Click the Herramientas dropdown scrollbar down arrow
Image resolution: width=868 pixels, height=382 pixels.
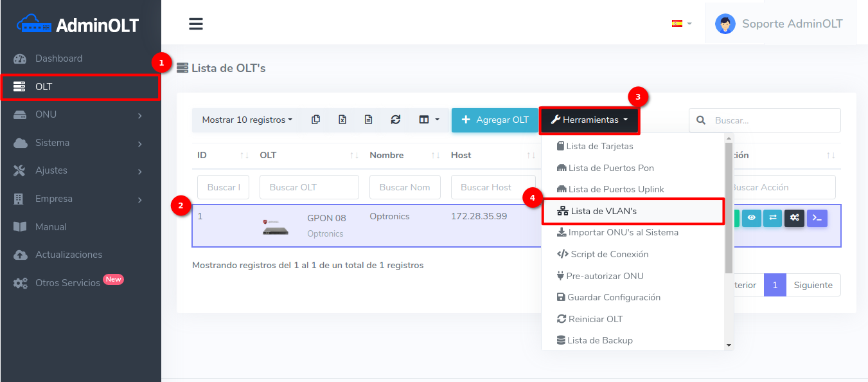(x=729, y=345)
